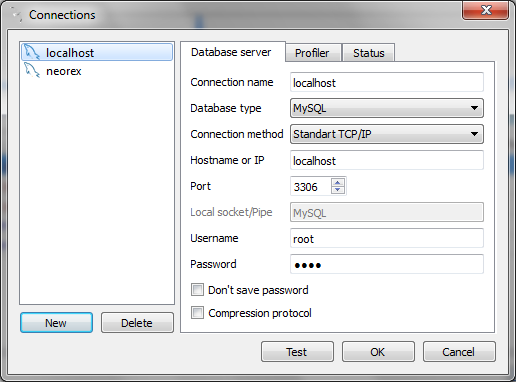This screenshot has width=516, height=382.
Task: Open the Connection method dropdown
Action: click(x=387, y=134)
